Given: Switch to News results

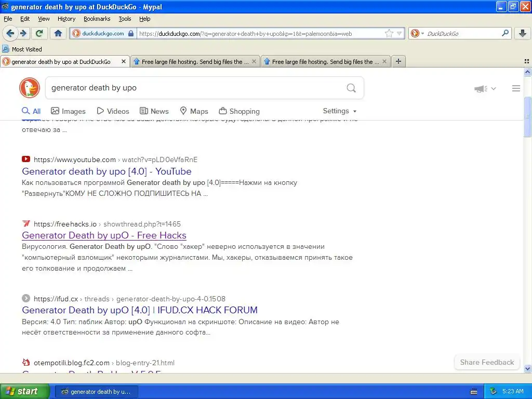Looking at the screenshot, I should (x=154, y=111).
